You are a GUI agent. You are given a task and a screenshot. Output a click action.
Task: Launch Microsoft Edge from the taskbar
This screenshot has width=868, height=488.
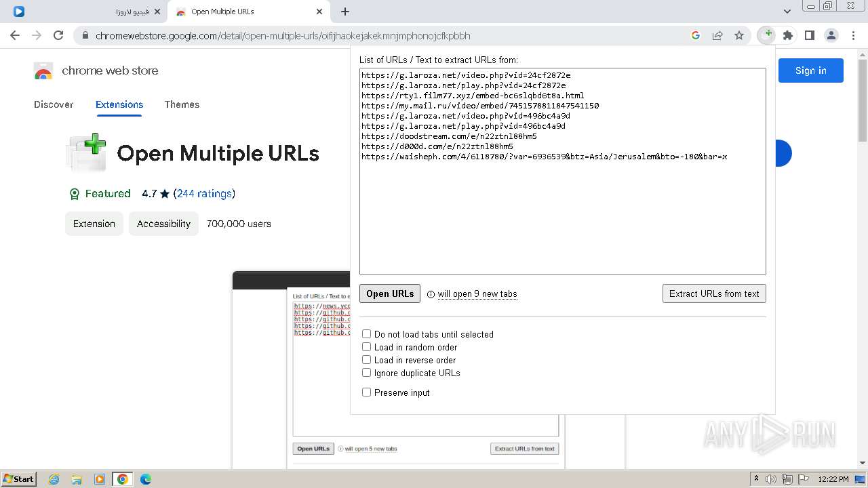point(146,479)
